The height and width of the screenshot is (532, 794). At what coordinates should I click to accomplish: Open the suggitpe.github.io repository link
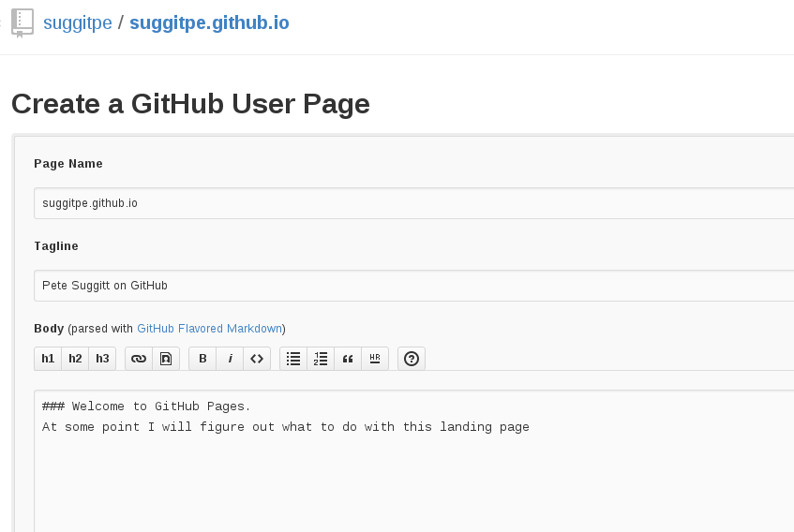click(x=209, y=22)
